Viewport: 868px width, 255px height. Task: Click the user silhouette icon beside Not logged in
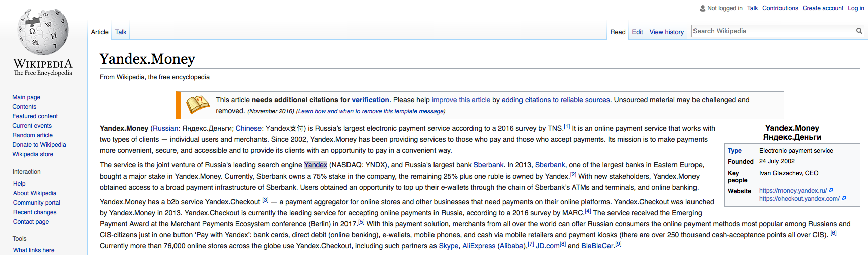pyautogui.click(x=703, y=8)
